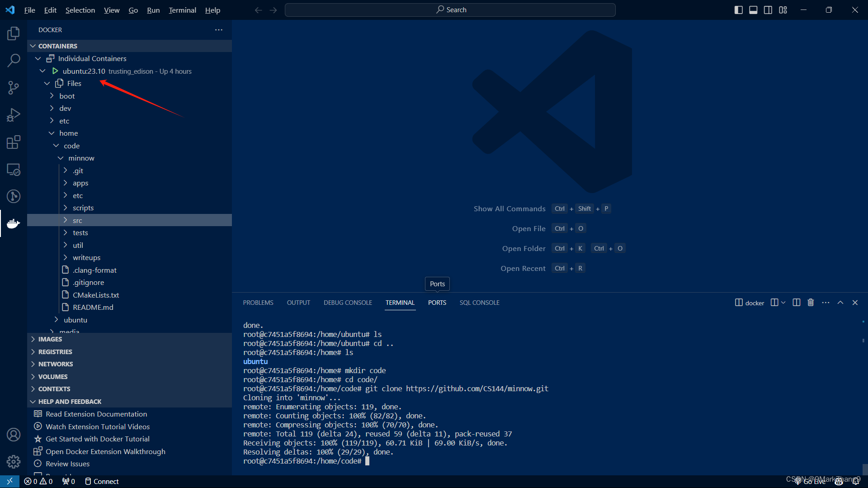
Task: Switch to the PORTS tab
Action: (437, 303)
